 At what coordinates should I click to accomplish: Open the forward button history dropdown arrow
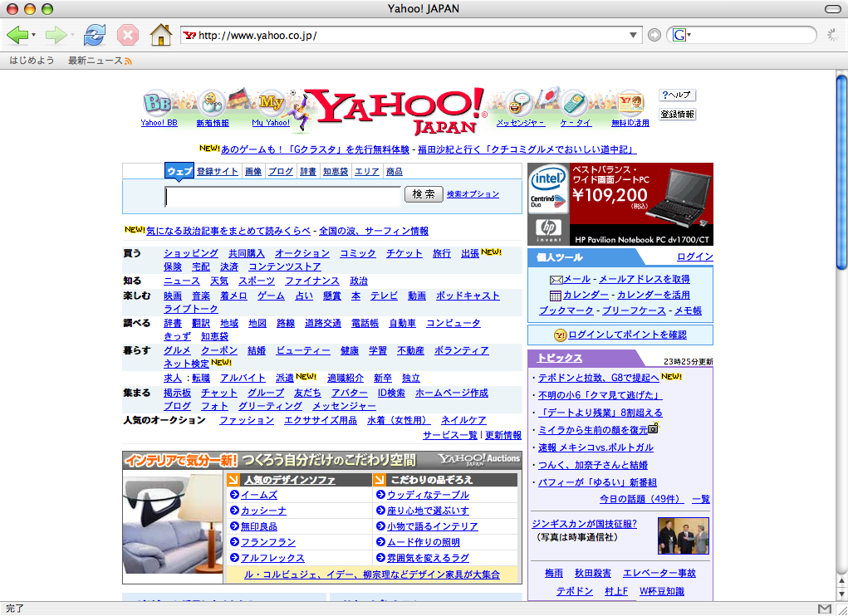coord(72,35)
